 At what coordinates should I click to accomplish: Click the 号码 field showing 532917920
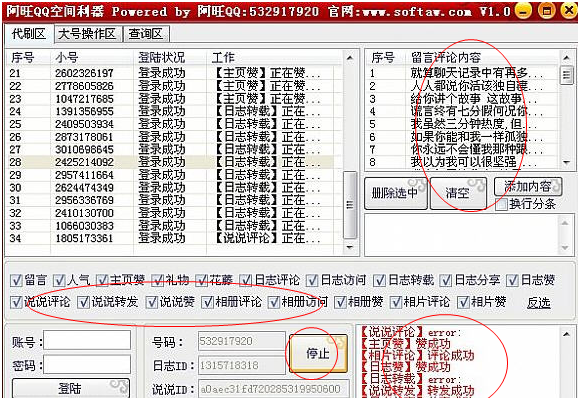point(242,341)
